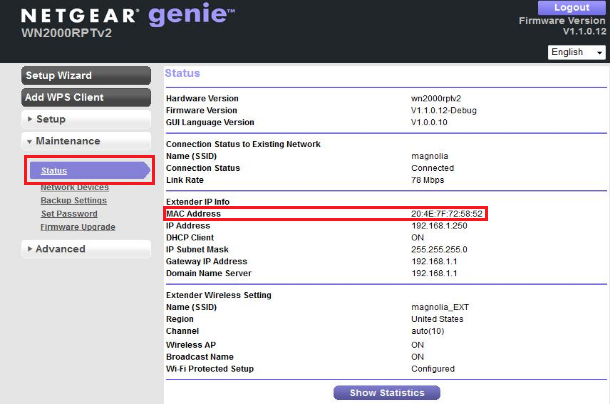The image size is (610, 404).
Task: Open the English language dropdown
Action: (x=577, y=52)
